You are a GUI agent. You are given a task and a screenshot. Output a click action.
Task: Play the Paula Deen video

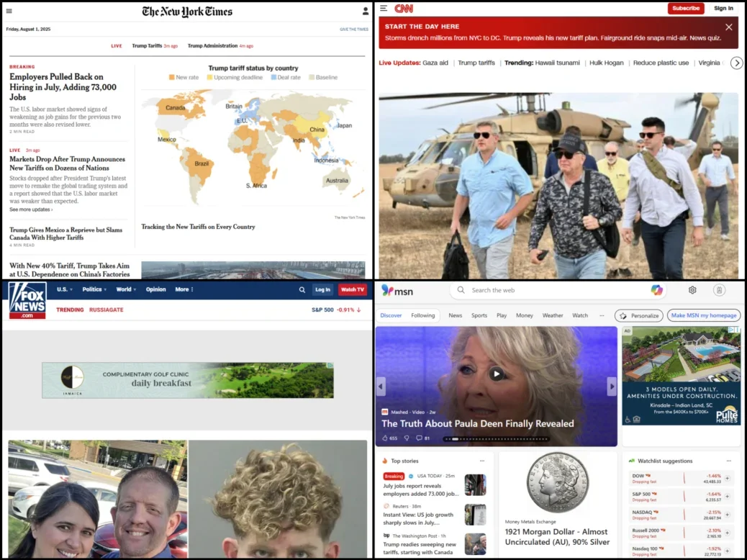[x=497, y=374]
